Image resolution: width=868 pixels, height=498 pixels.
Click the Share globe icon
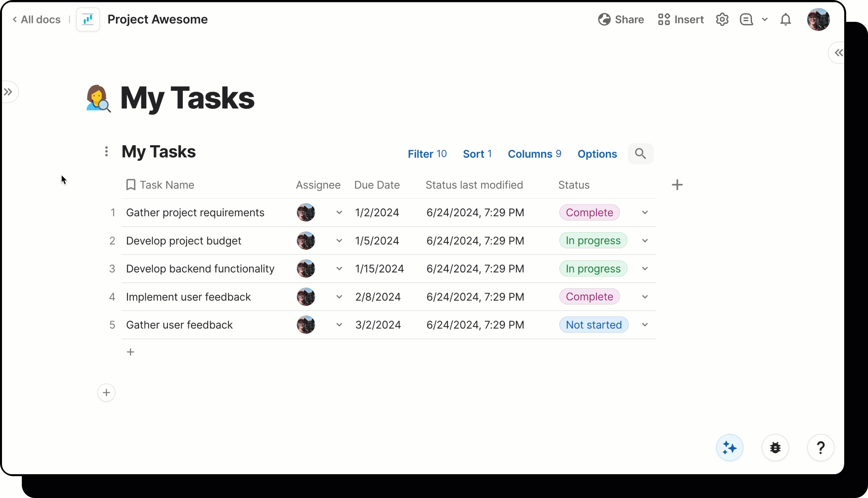tap(605, 20)
